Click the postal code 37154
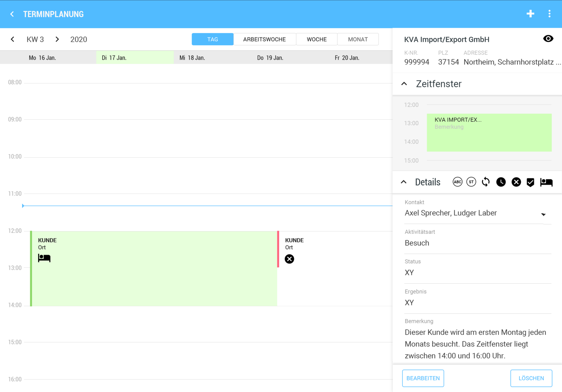This screenshot has height=392, width=562. coord(449,62)
